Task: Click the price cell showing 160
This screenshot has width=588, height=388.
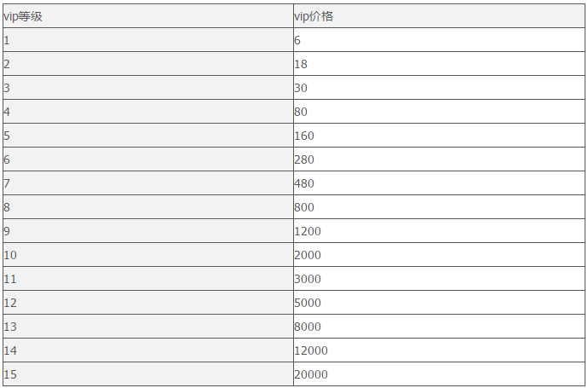Action: coord(438,136)
